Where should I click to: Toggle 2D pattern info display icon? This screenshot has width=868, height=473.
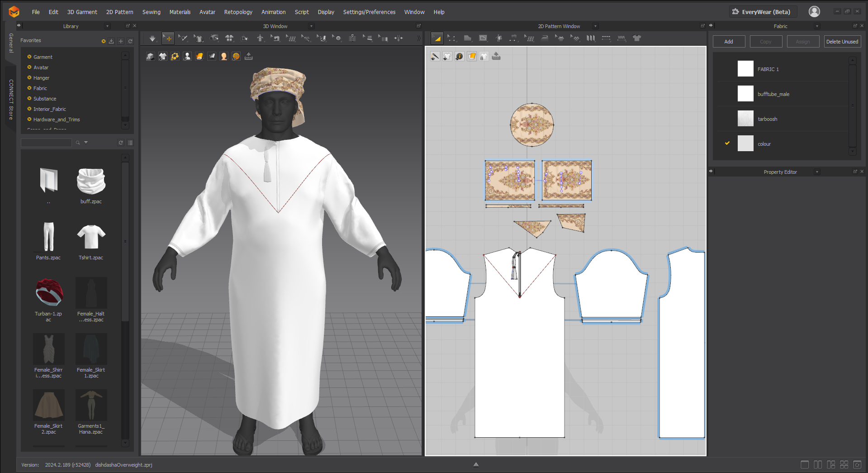(x=459, y=56)
